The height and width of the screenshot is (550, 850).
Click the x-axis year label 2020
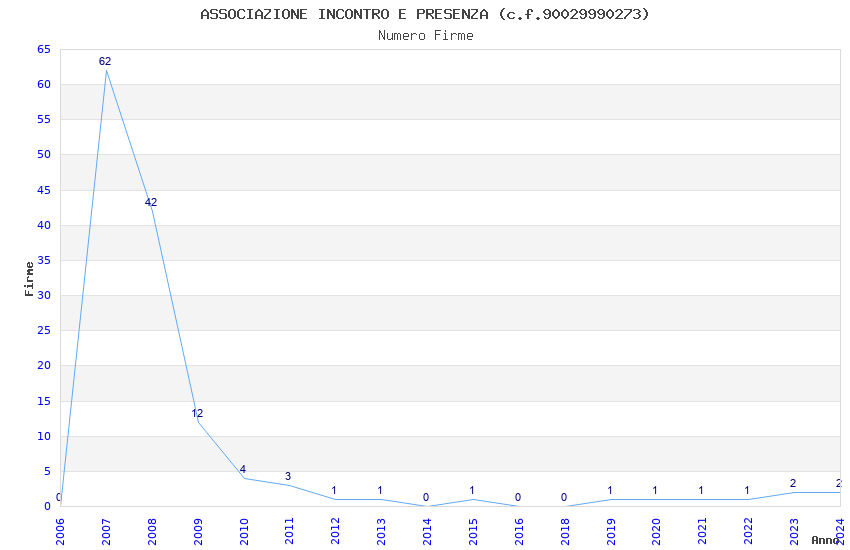[656, 532]
